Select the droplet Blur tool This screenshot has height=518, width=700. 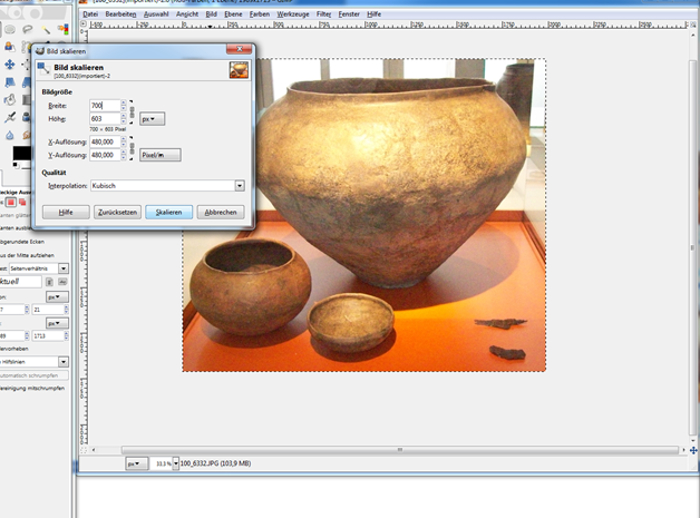(10, 135)
